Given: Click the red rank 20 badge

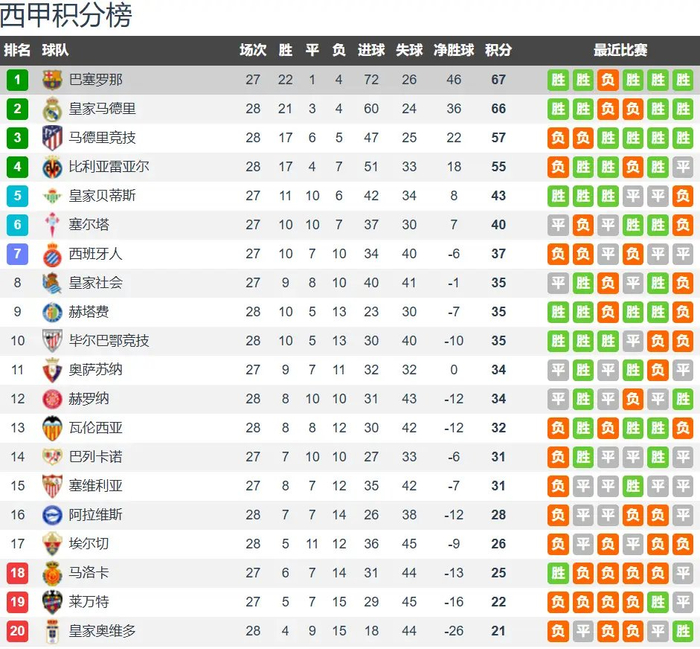Looking at the screenshot, I should pos(17,631).
